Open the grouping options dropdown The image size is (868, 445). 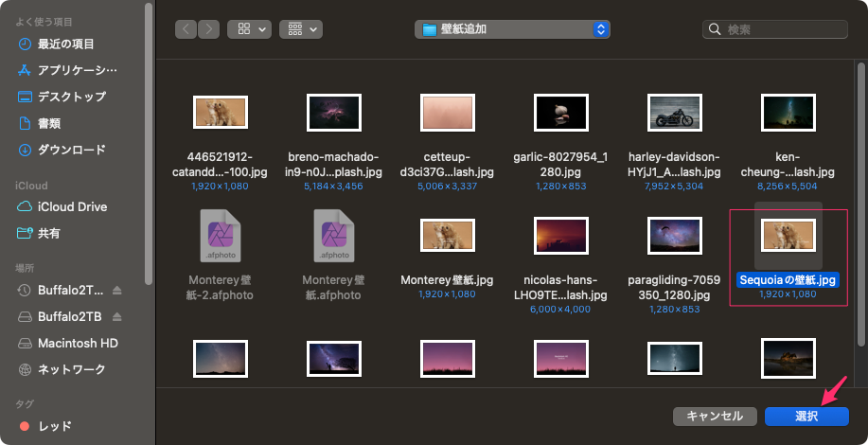pyautogui.click(x=301, y=29)
